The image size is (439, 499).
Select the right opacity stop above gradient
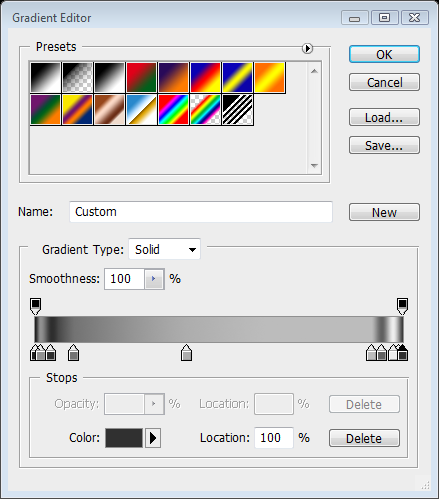point(402,306)
